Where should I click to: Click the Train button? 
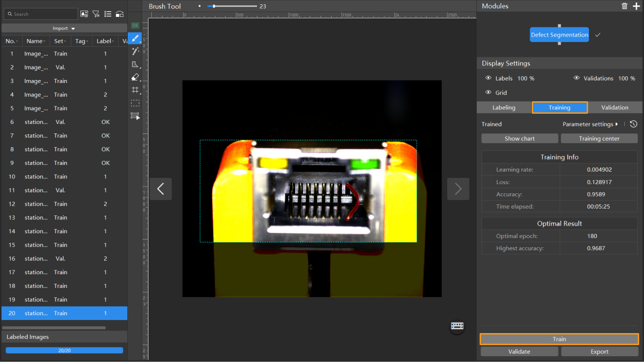(559, 339)
